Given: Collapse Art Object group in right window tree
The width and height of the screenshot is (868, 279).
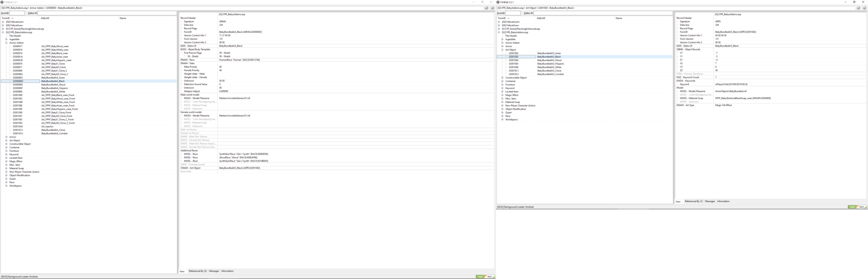Looking at the screenshot, I should pyautogui.click(x=502, y=50).
